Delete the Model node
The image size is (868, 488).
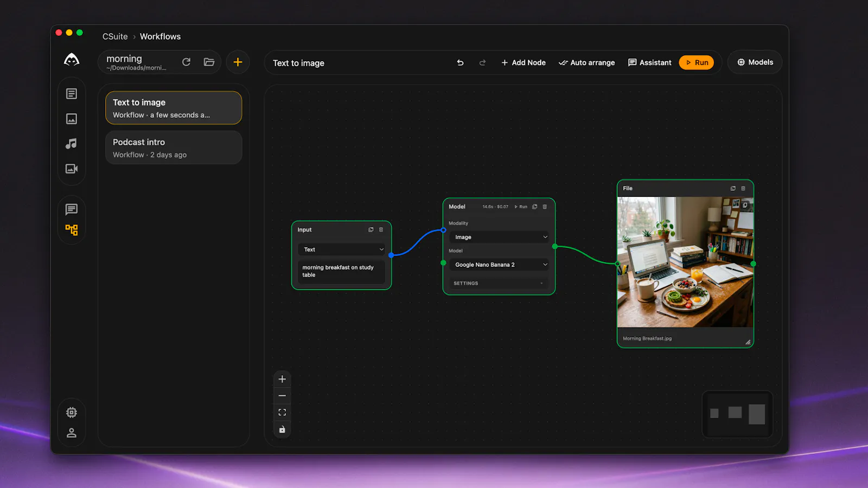[x=545, y=207]
